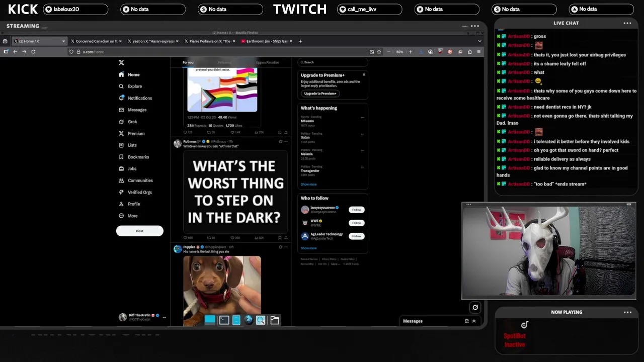Open file manager folder in dock

[x=275, y=320]
